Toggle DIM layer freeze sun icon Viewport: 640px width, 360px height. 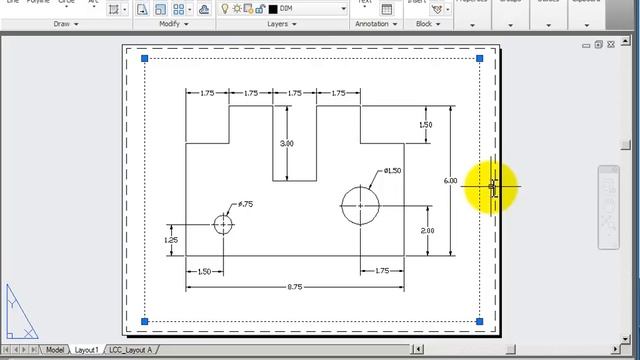pos(236,9)
